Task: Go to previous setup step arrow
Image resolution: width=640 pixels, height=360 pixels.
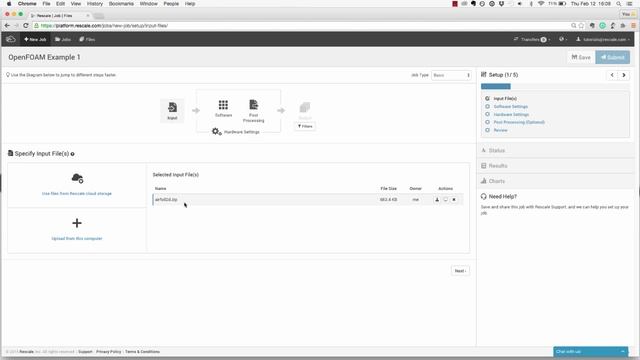Action: [x=612, y=75]
